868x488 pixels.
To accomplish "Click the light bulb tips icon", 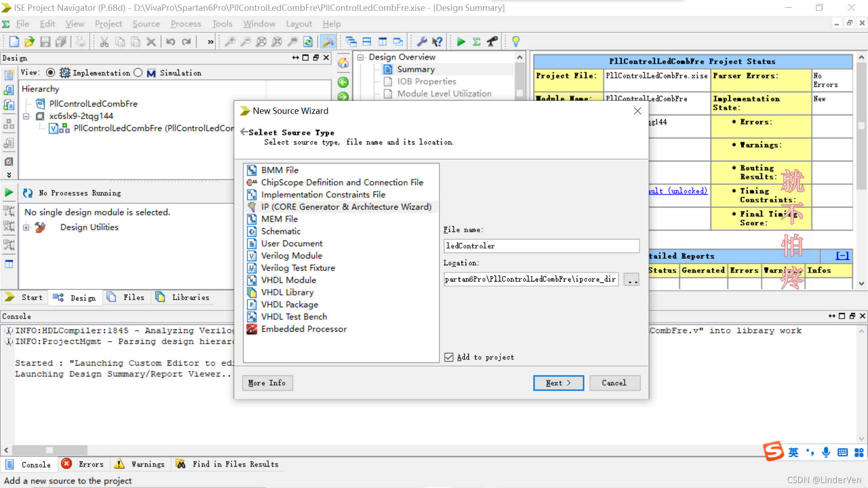I will 515,42.
